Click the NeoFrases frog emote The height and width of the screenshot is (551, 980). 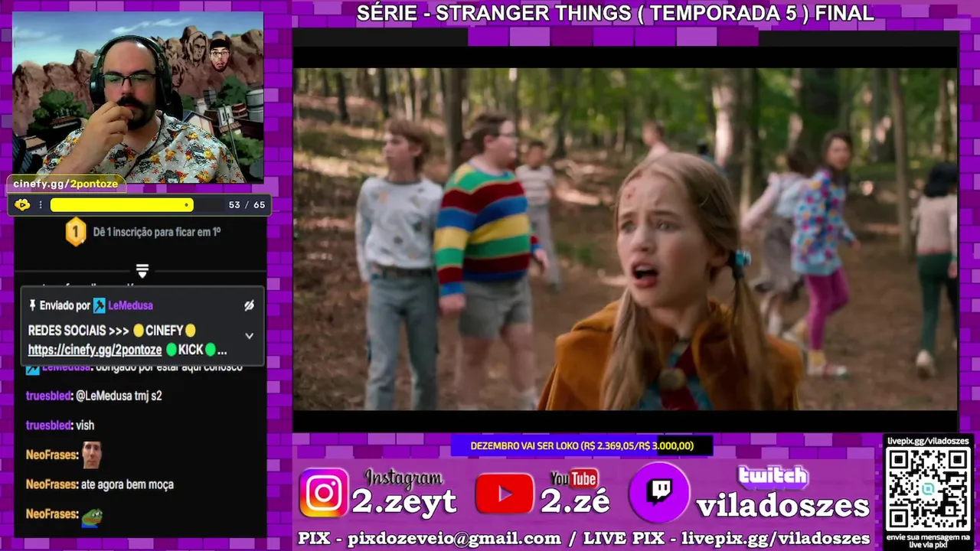(x=92, y=516)
